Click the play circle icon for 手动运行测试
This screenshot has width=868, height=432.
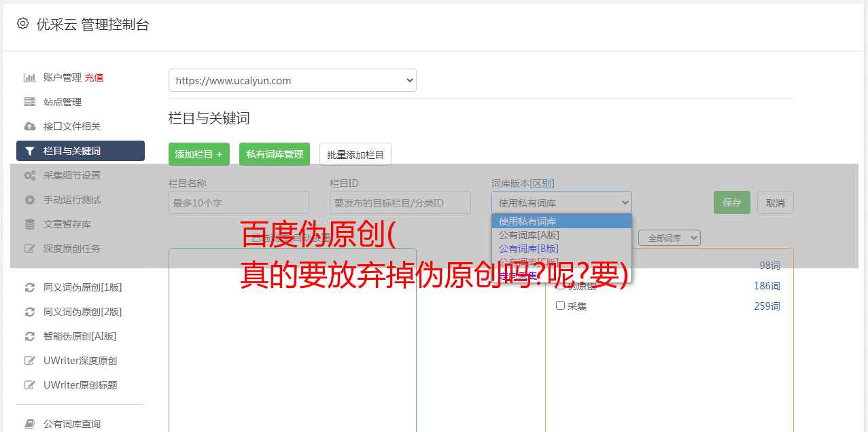coord(29,200)
